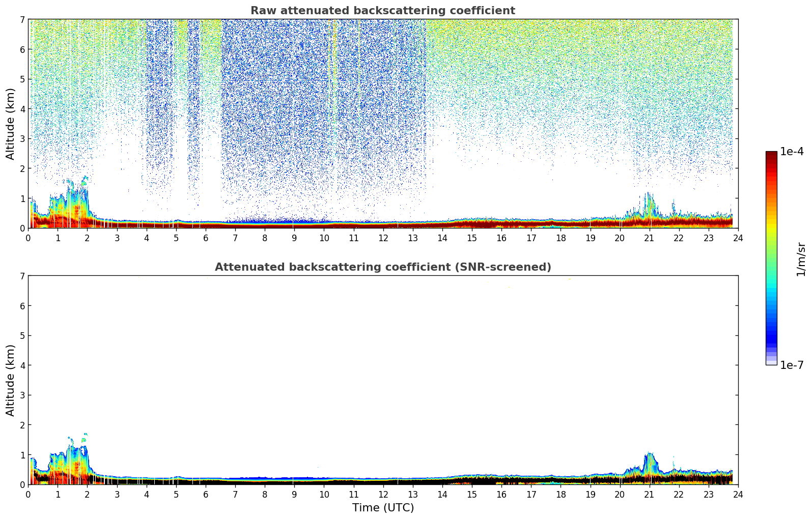
Task: Click the "1/m/sr" colorbar unit label
Action: point(801,258)
